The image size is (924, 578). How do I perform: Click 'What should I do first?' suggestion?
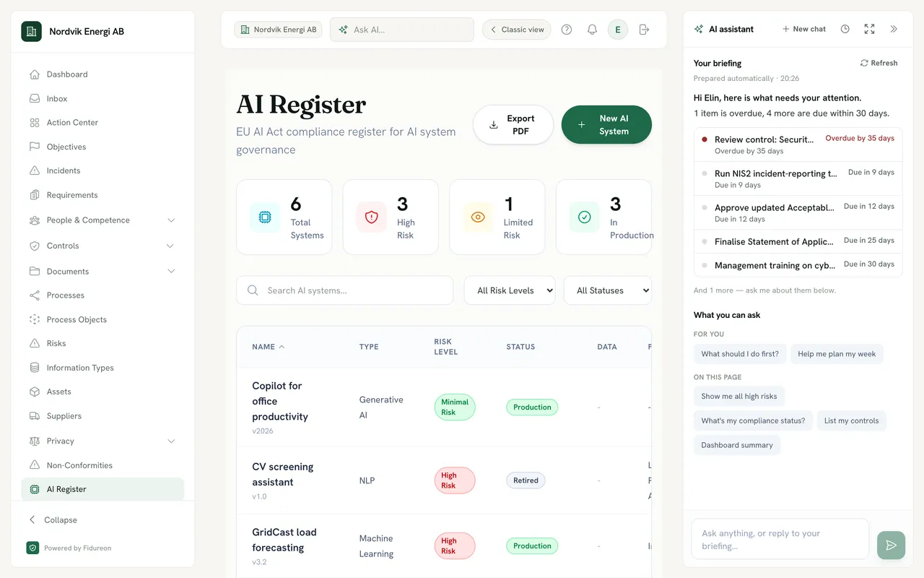point(740,354)
